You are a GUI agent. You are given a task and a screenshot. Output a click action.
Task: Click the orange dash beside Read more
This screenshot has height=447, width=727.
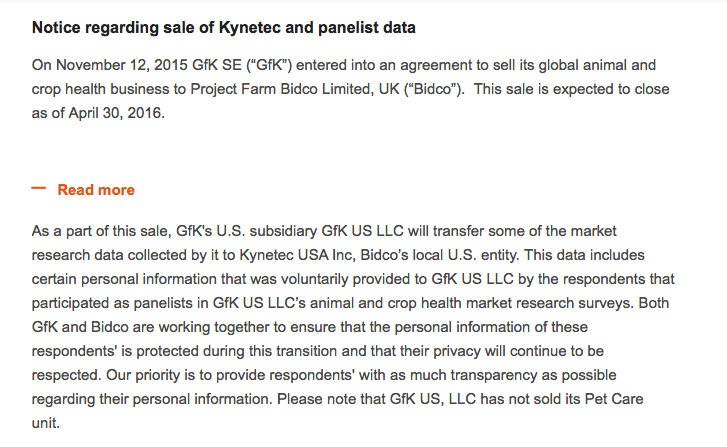(x=39, y=189)
